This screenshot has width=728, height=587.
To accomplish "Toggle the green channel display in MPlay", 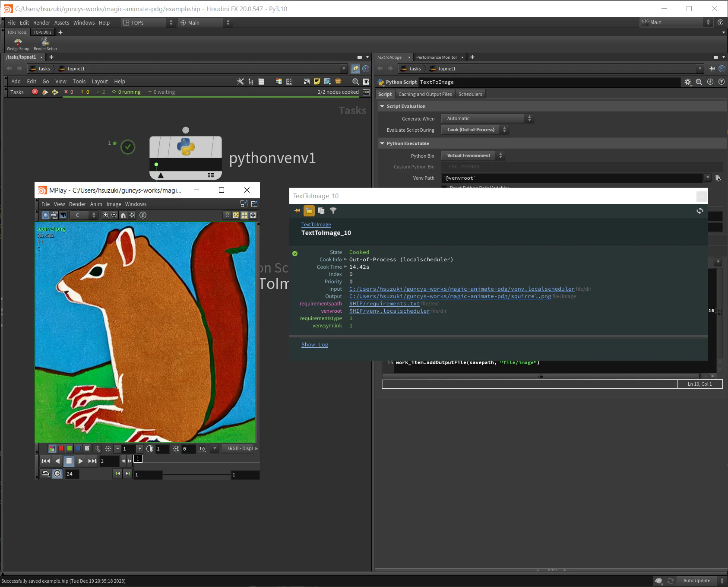I will pos(70,448).
